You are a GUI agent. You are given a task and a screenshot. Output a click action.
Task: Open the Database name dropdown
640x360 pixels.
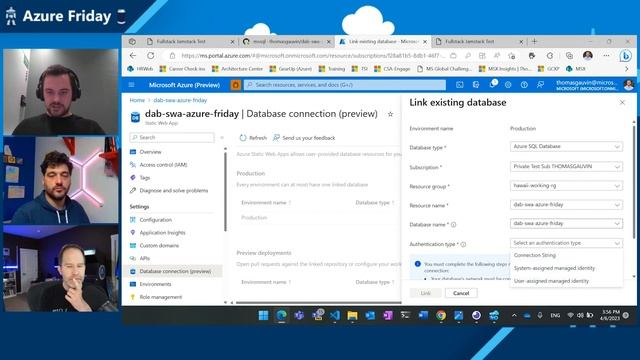click(x=566, y=224)
